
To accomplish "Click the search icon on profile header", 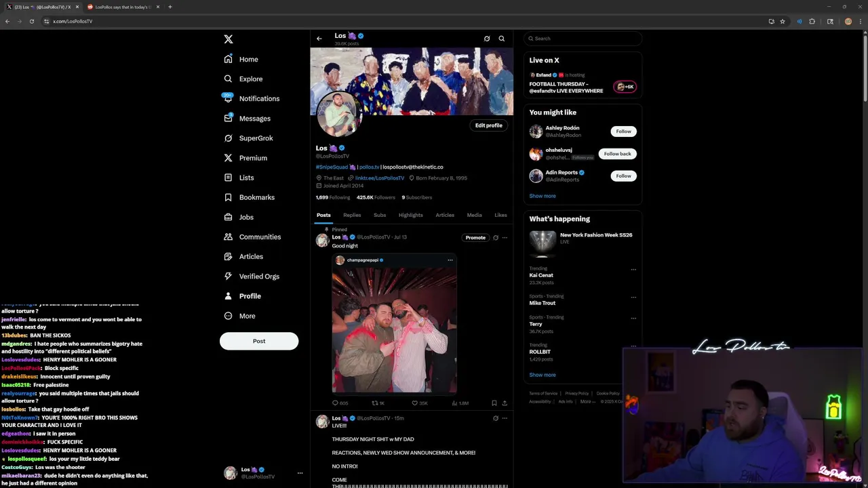I will pyautogui.click(x=502, y=39).
